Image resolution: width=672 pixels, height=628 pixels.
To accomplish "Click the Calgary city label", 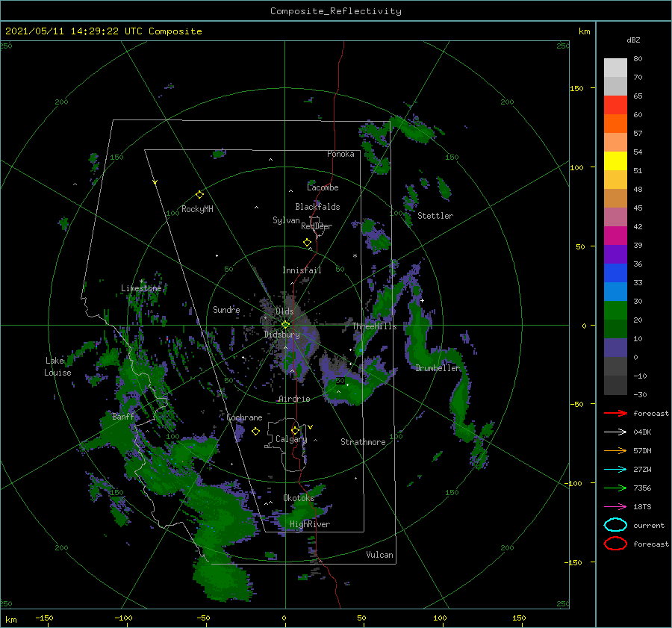I will coord(291,439).
